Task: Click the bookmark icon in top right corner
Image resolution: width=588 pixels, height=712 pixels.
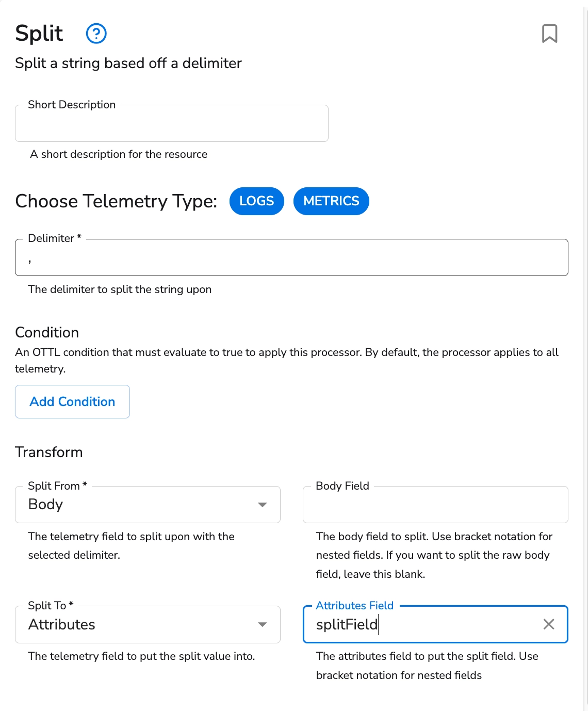Action: [550, 34]
